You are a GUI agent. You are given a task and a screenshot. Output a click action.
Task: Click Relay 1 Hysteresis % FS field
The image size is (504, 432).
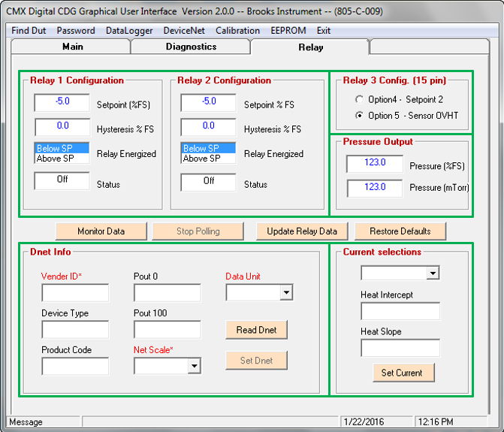(x=62, y=127)
